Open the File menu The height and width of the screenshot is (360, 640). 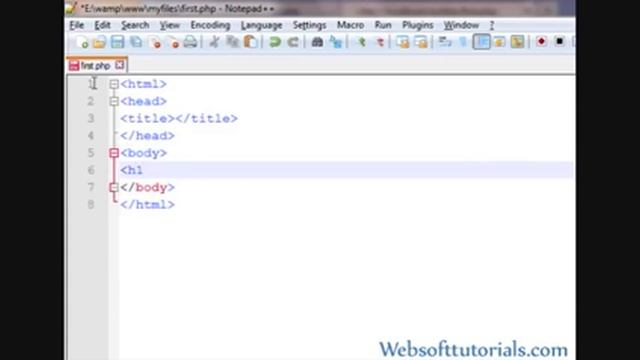(x=77, y=25)
